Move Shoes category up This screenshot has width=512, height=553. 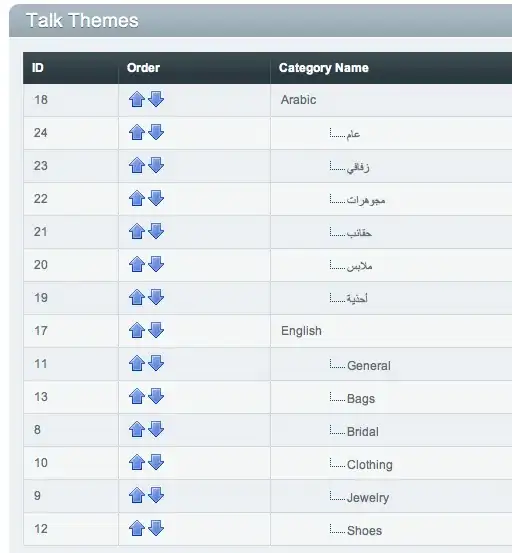[x=137, y=528]
